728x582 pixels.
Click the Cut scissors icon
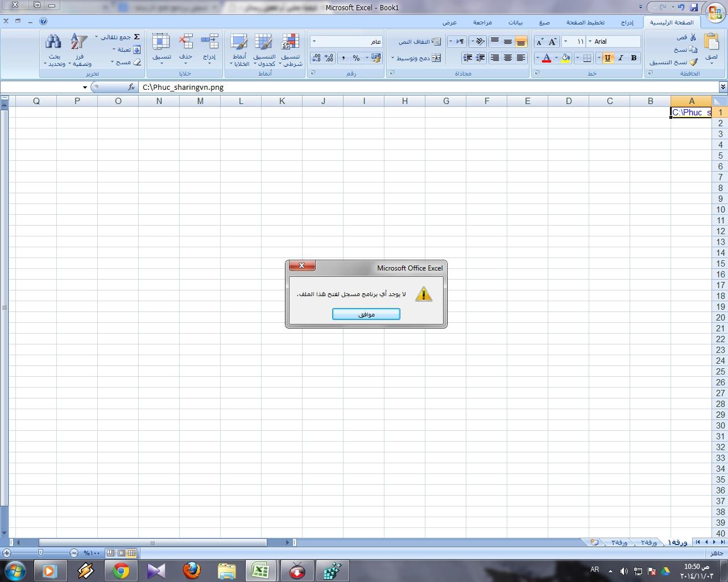pyautogui.click(x=693, y=37)
